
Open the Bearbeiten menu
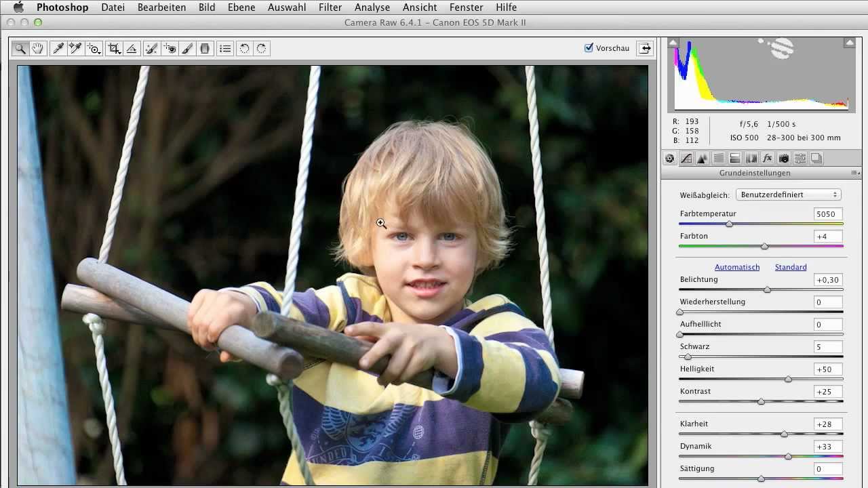[x=161, y=7]
